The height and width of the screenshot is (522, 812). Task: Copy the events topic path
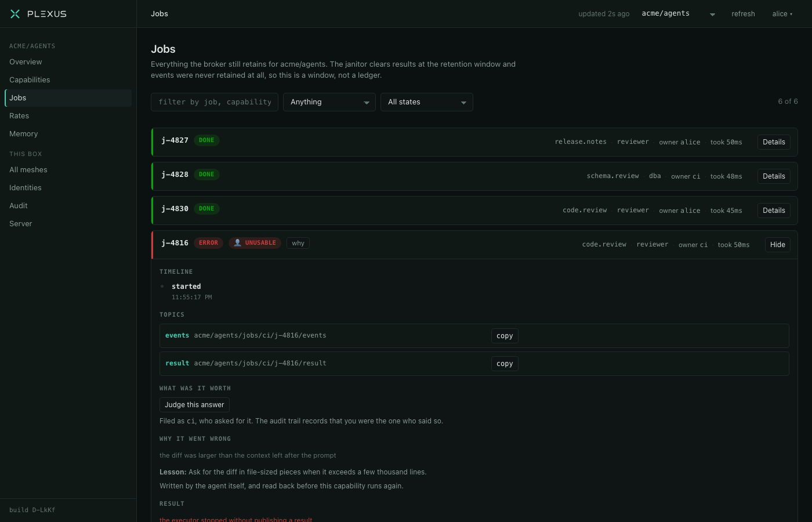[505, 336]
